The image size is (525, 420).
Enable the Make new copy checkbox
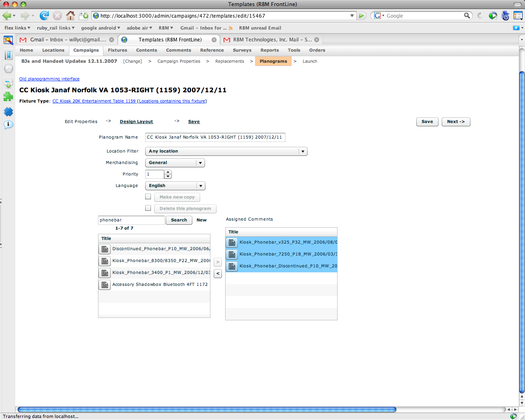(148, 196)
